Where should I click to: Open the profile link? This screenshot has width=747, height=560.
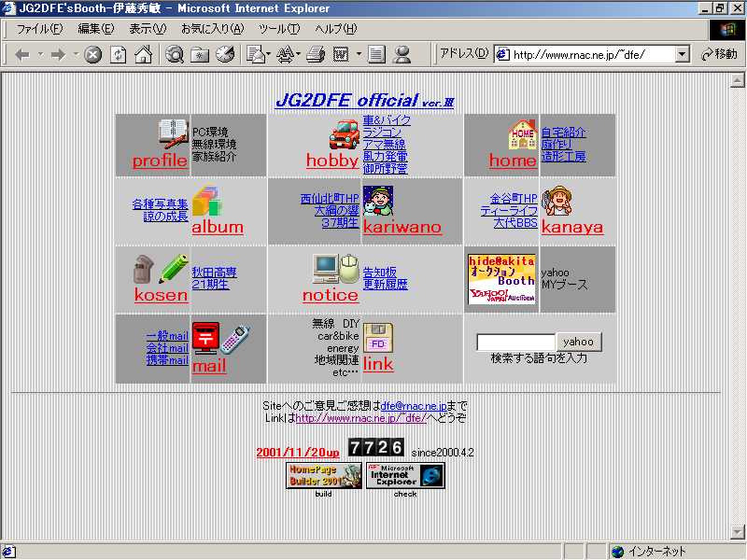pyautogui.click(x=160, y=161)
